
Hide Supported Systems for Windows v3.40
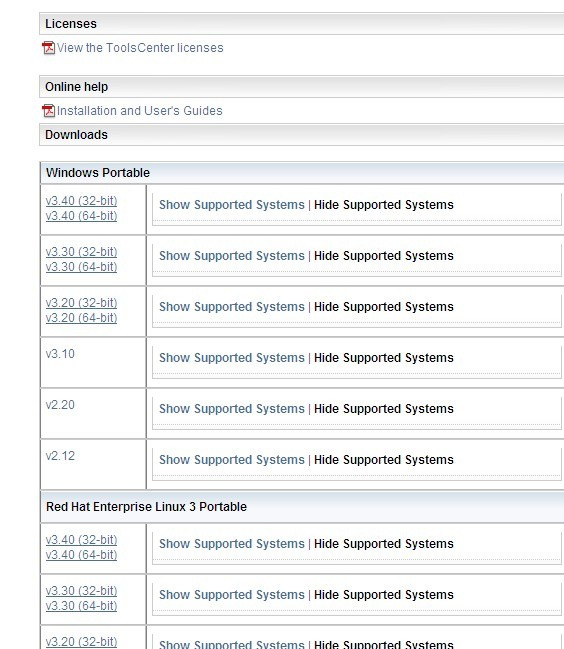click(384, 205)
